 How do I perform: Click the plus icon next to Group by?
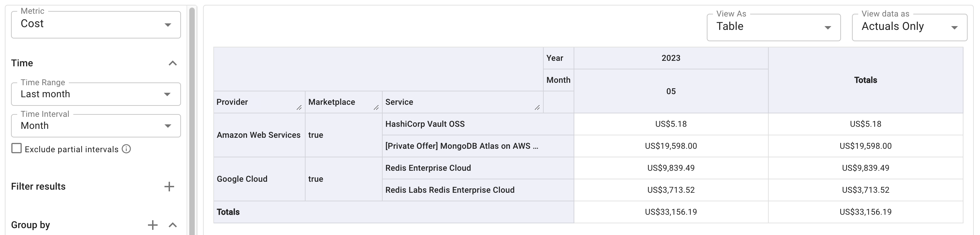(x=152, y=225)
